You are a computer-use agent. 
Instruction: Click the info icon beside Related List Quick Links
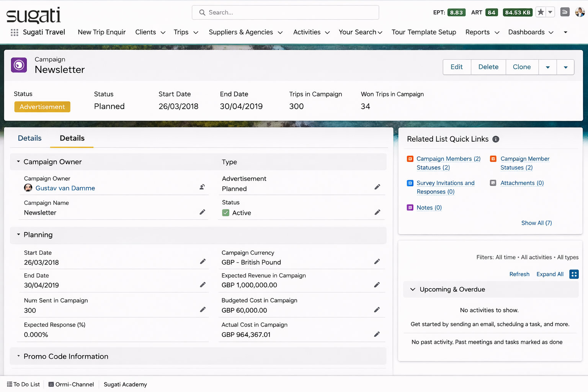(x=496, y=139)
